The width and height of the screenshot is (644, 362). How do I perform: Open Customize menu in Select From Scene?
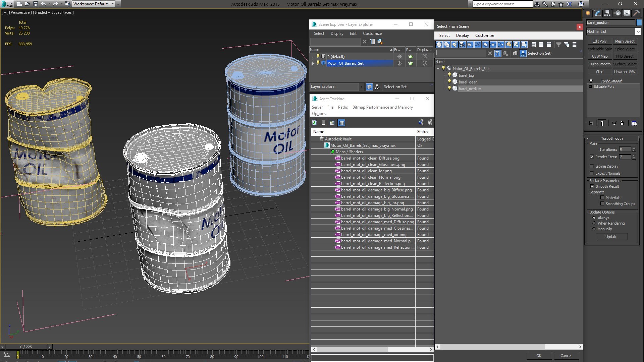(485, 36)
